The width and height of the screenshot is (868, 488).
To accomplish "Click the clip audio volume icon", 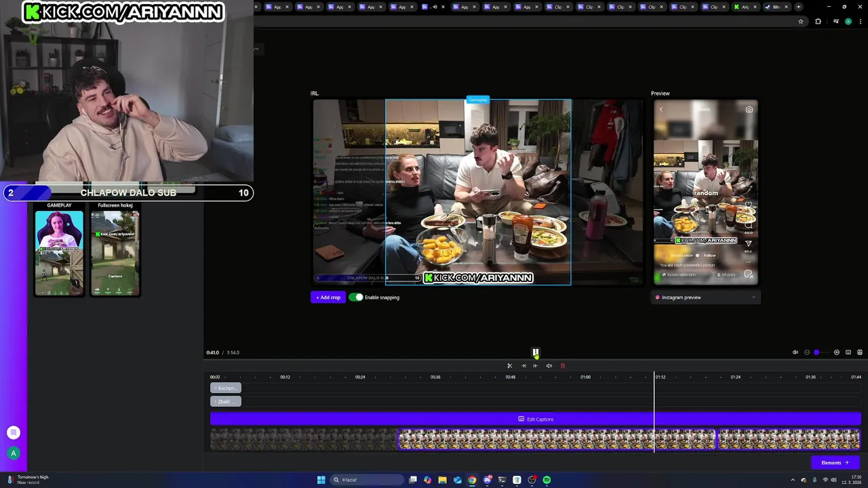I will pos(549,366).
